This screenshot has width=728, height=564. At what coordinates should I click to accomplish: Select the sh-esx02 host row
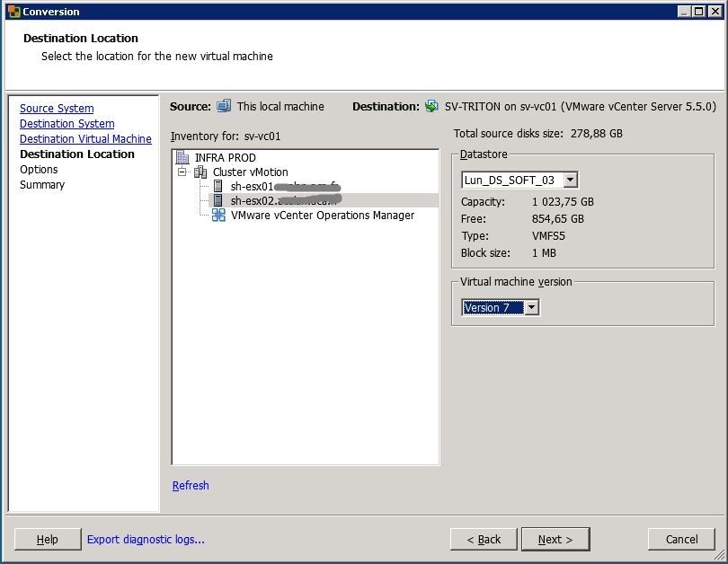(324, 200)
